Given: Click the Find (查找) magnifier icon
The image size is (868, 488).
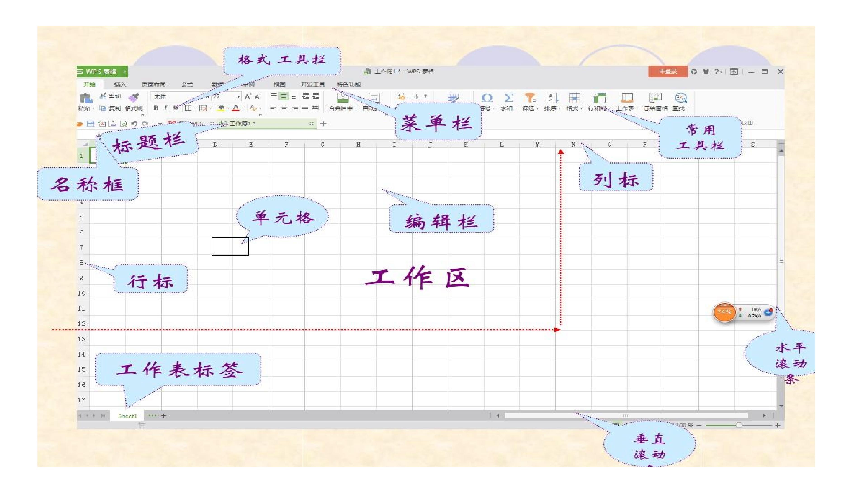Looking at the screenshot, I should [681, 98].
